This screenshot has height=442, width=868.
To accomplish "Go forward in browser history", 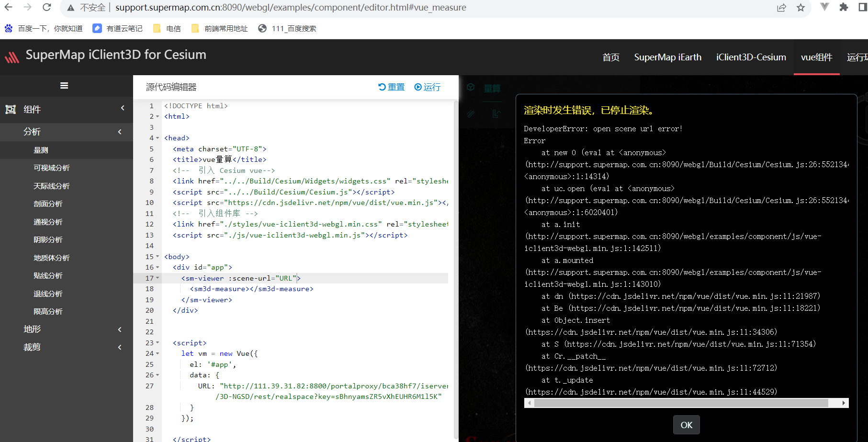I will pos(27,7).
